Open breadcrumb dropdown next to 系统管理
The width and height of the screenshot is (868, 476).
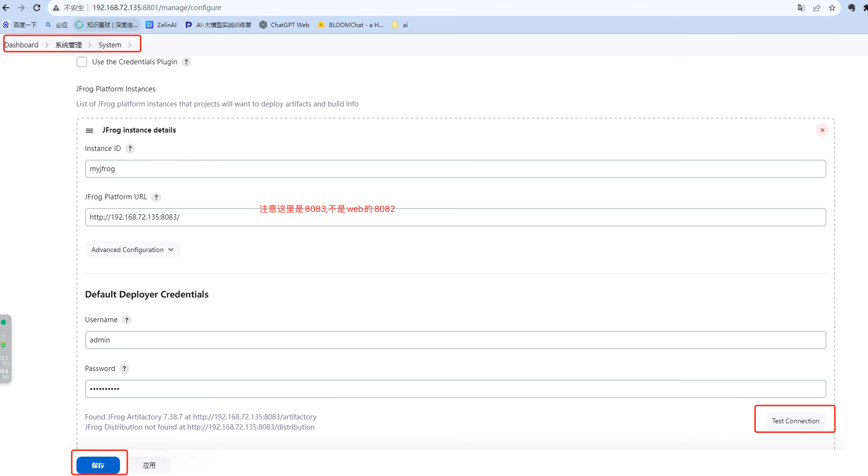click(x=90, y=45)
